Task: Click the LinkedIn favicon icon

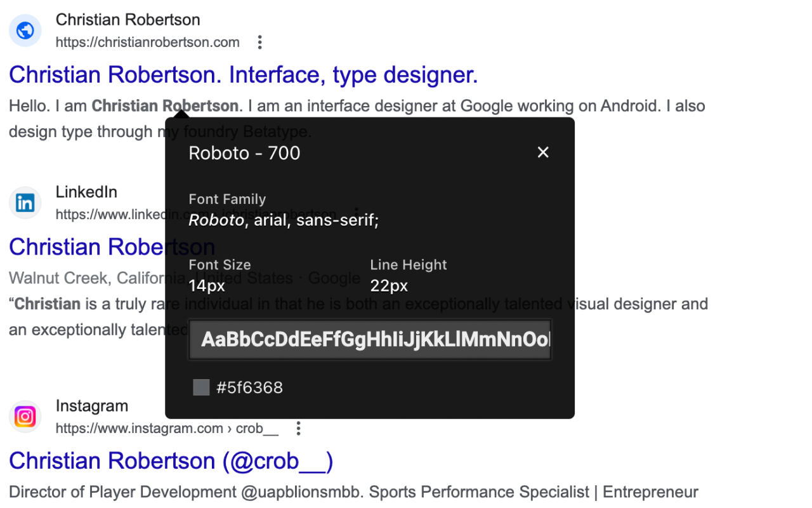Action: [25, 203]
